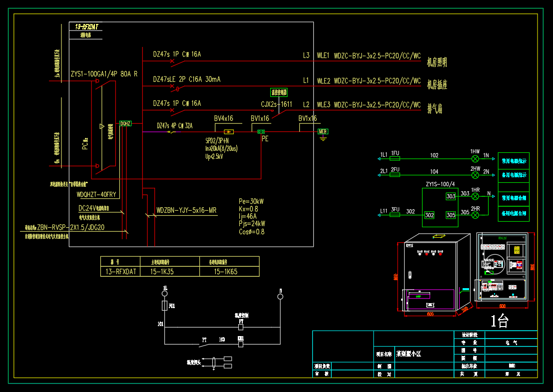This screenshot has height=392, width=553.
Task: Click the SPD2/3P+N text
Action: [x=217, y=141]
